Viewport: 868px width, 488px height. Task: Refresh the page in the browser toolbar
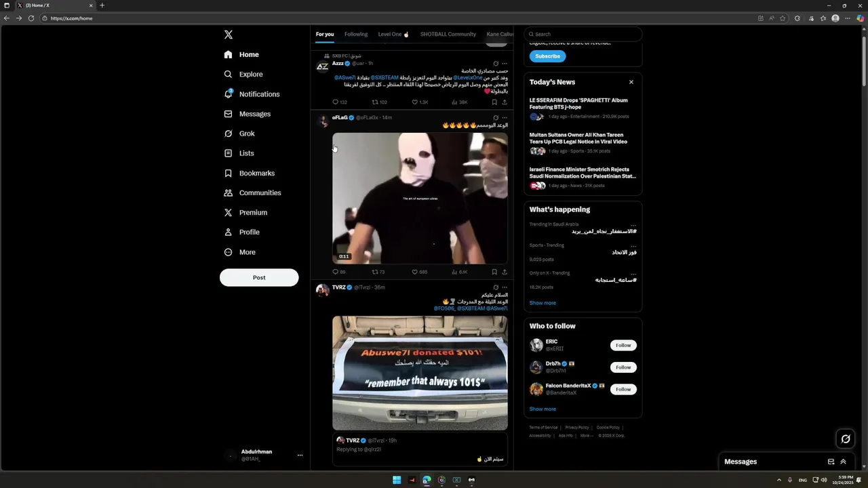(31, 18)
